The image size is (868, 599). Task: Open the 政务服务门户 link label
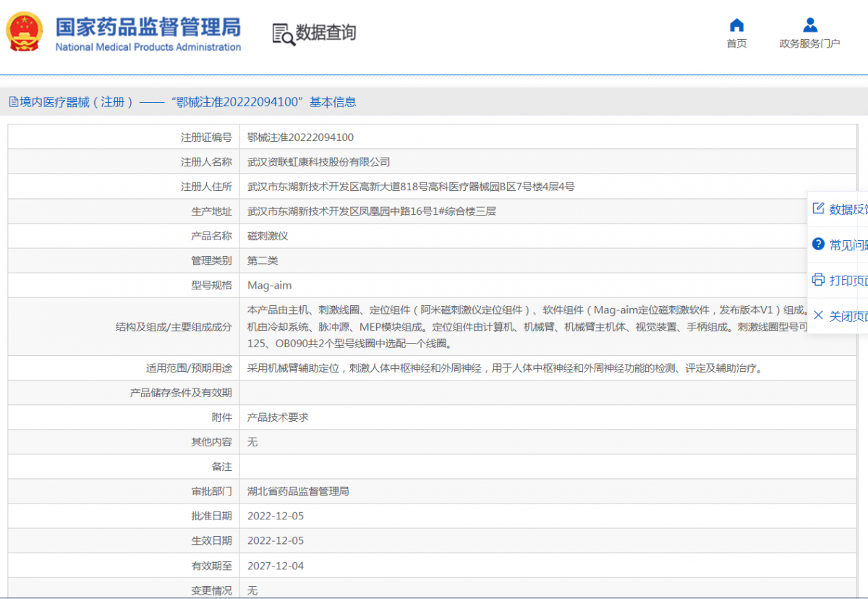pos(809,43)
